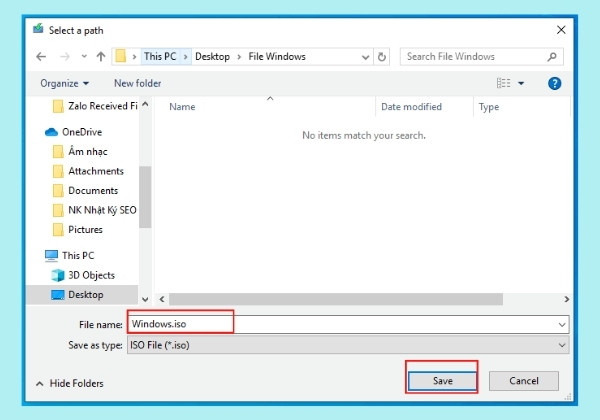Screen dimensions: 600x420
Task: Select Desktop in the address breadcrumb
Action: (x=212, y=57)
